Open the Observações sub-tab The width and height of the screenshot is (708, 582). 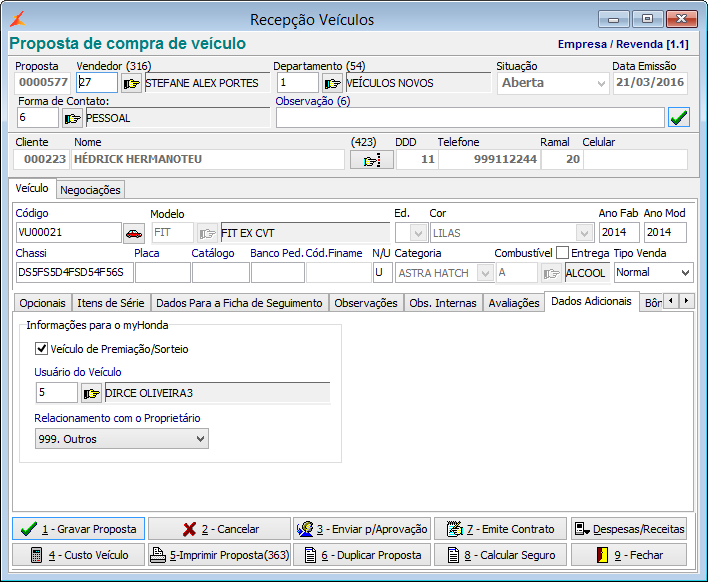pos(366,303)
